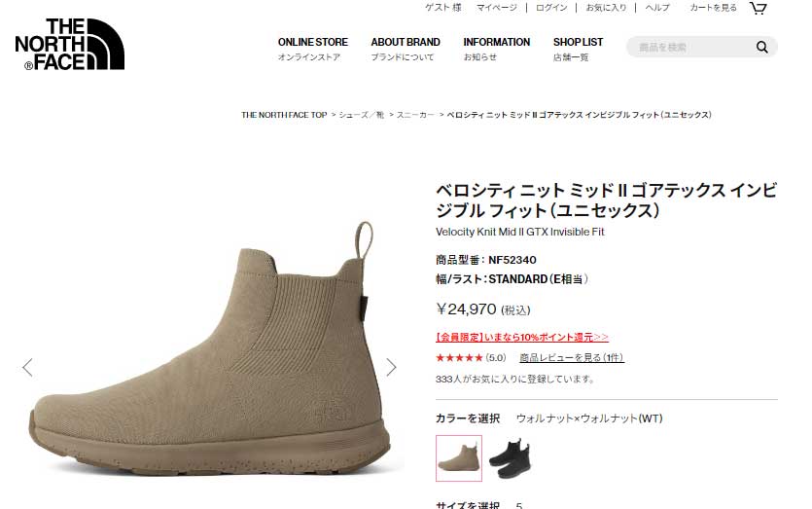Screen dimensions: 812x509
Task: Show previous product image arrow
Action: coord(27,367)
